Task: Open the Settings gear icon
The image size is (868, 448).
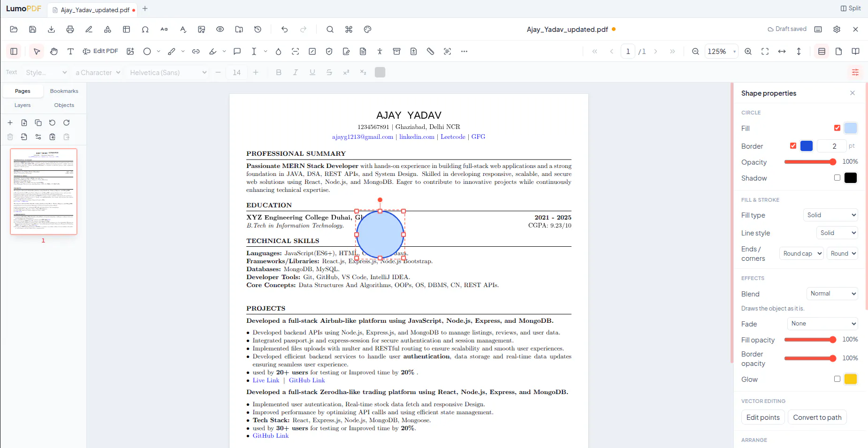Action: [x=837, y=30]
